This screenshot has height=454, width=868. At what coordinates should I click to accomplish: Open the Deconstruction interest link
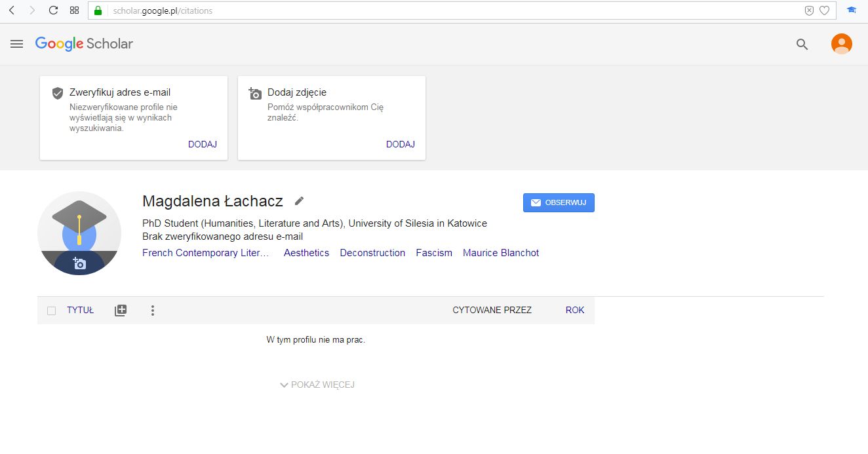pyautogui.click(x=372, y=253)
